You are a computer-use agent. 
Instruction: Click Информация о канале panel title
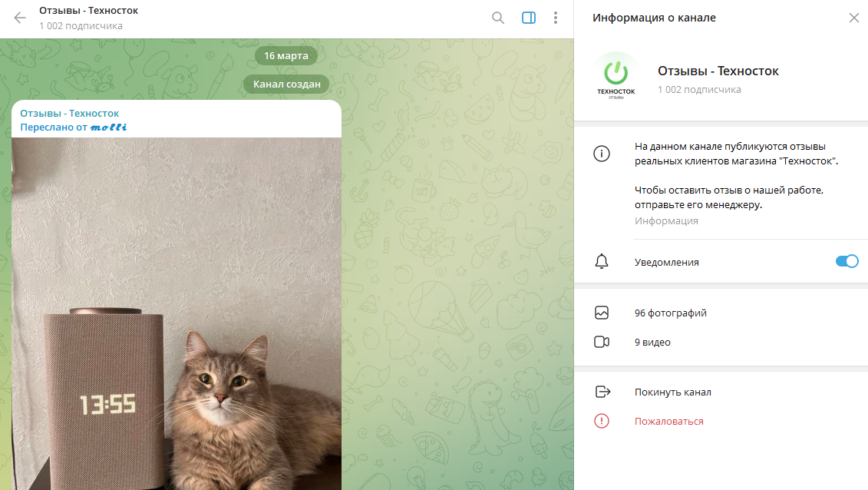[x=654, y=18]
